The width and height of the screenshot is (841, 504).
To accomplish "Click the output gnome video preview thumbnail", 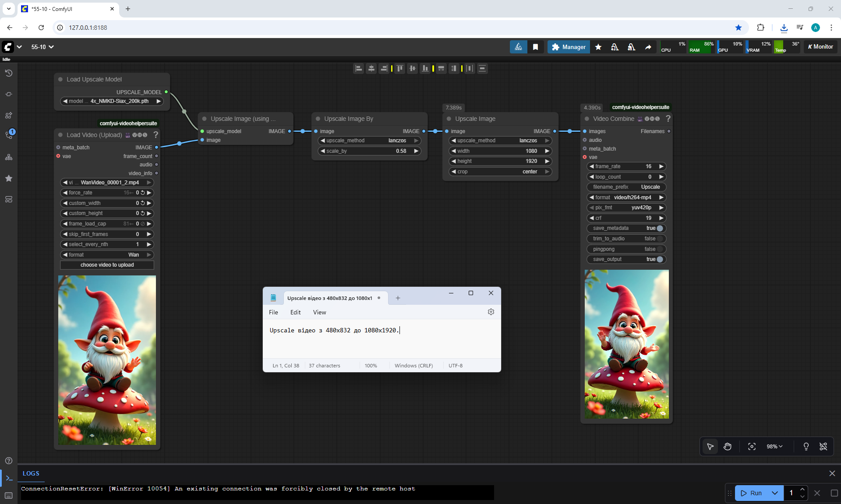I will pos(626,344).
